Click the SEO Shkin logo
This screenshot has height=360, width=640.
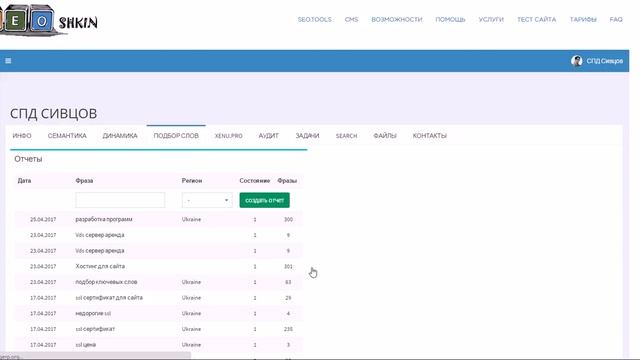[49, 20]
